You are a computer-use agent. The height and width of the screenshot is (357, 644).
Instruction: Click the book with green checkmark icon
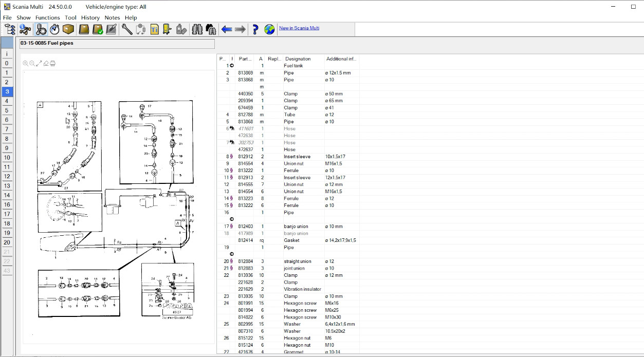tap(98, 29)
